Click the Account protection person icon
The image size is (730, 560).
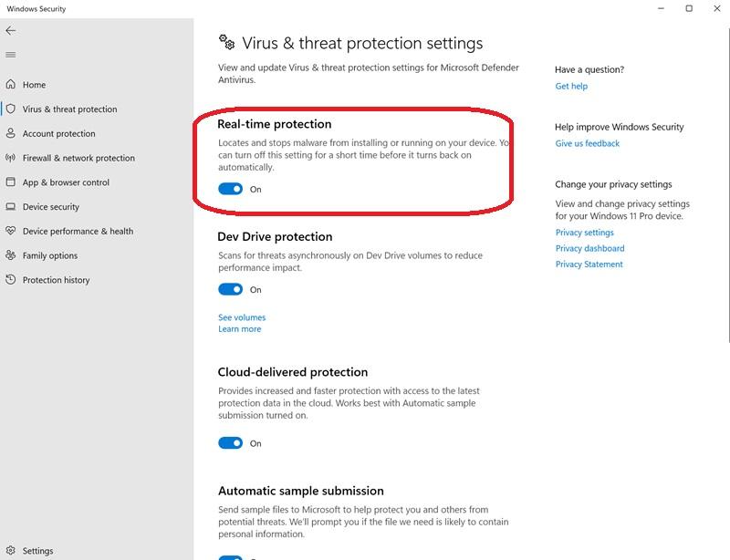click(x=11, y=133)
